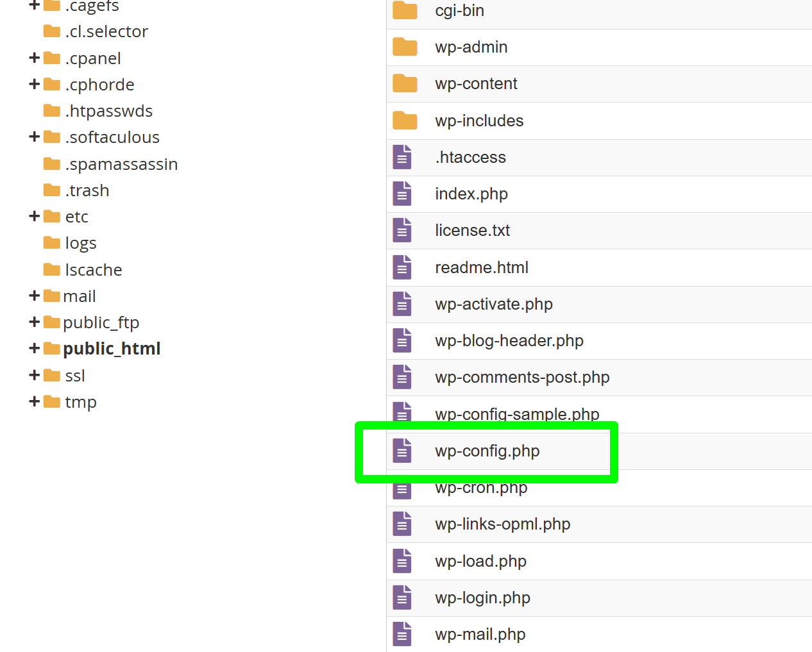Select the license.txt file

[472, 230]
